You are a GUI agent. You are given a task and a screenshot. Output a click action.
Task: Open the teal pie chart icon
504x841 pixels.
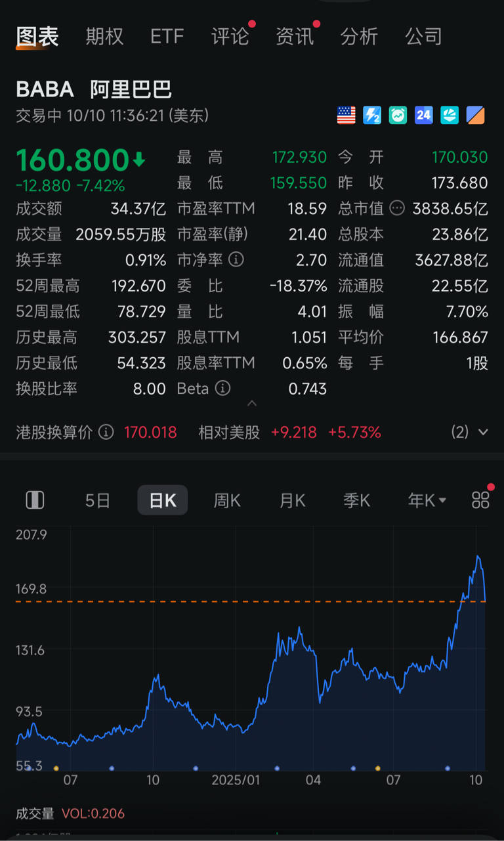tap(450, 116)
